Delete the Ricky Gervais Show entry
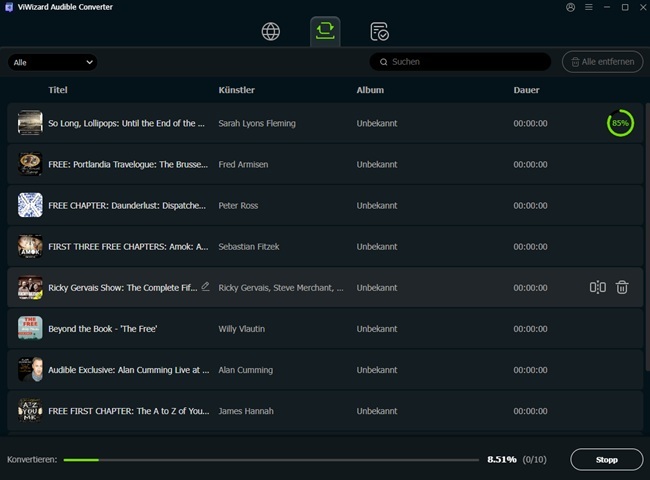 622,287
